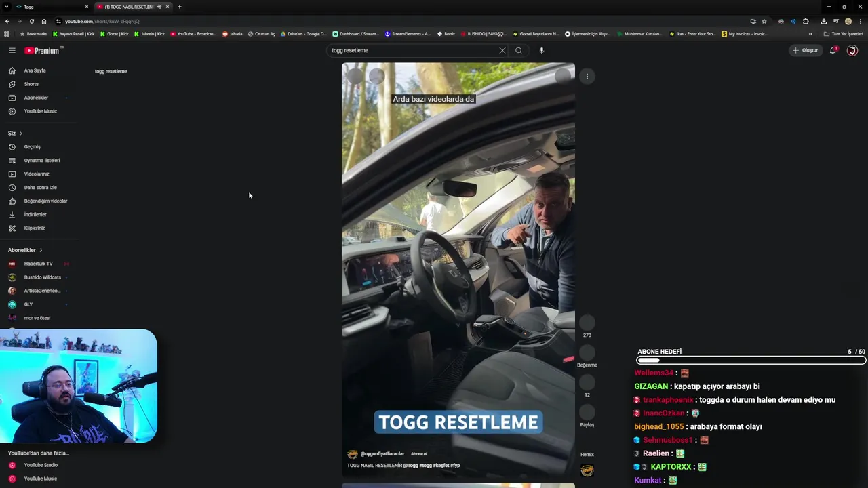
Task: Click the Oluştur create button
Action: [x=806, y=50]
